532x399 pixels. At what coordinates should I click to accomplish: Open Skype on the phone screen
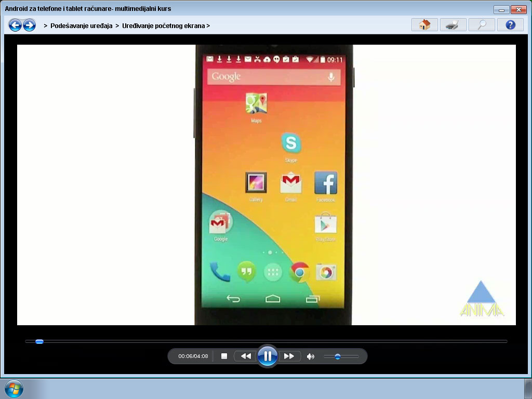290,142
